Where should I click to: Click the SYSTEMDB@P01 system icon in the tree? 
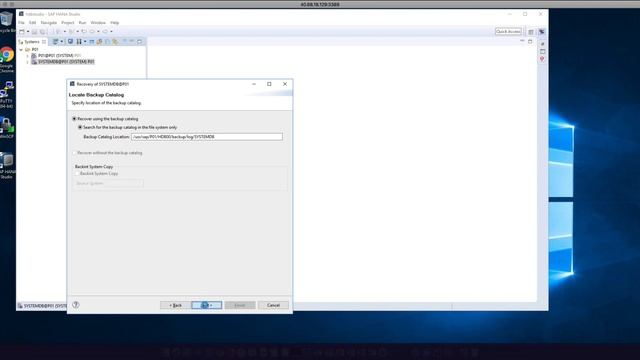tap(34, 62)
